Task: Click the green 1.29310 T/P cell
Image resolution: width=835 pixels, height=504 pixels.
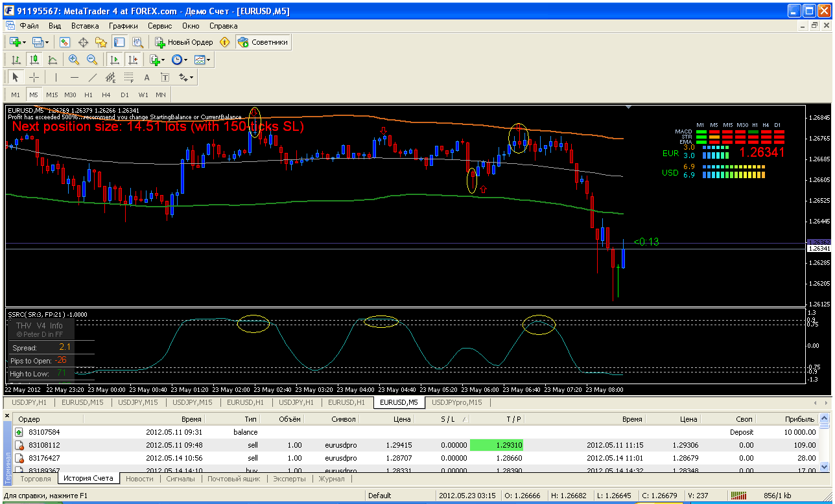Action: pyautogui.click(x=496, y=445)
